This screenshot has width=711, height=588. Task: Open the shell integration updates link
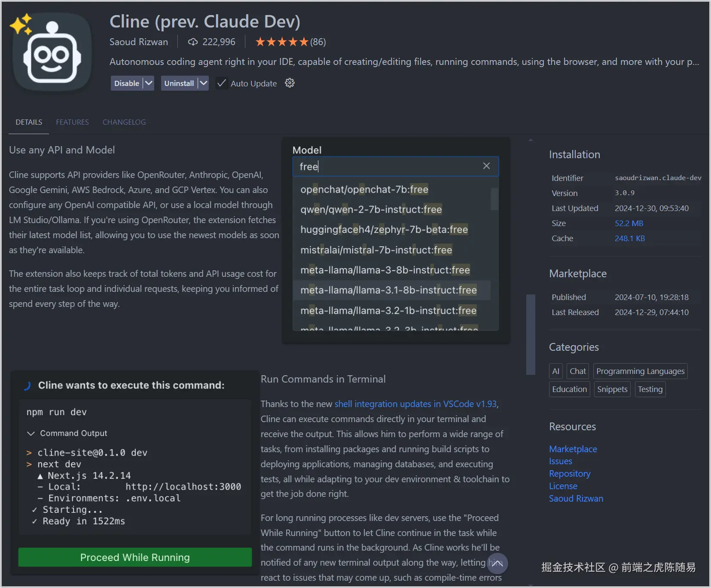coord(415,404)
